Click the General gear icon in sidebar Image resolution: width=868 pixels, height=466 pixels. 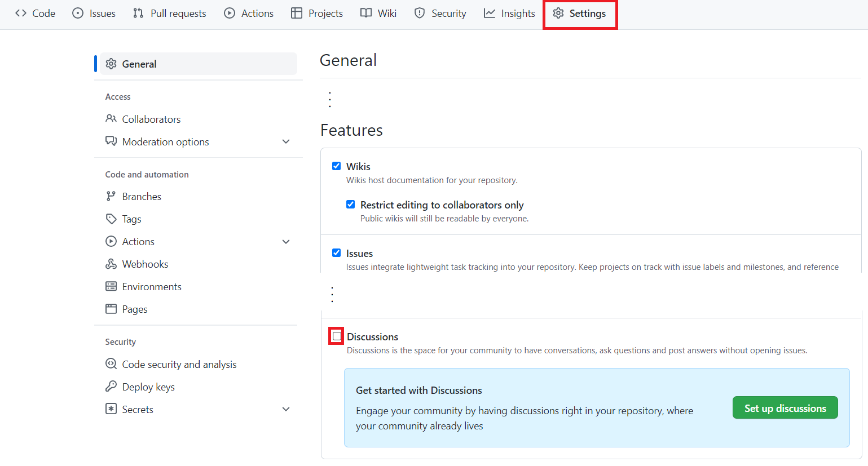111,64
